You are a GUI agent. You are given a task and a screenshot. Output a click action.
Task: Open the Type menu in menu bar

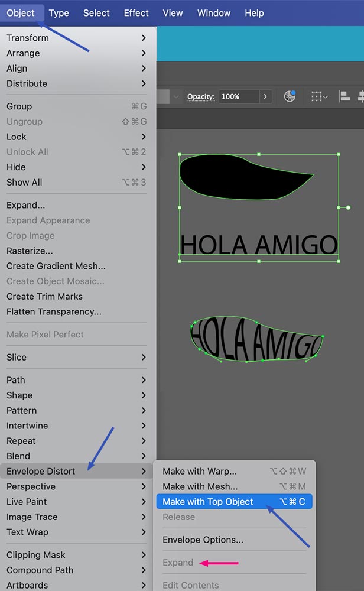[59, 13]
